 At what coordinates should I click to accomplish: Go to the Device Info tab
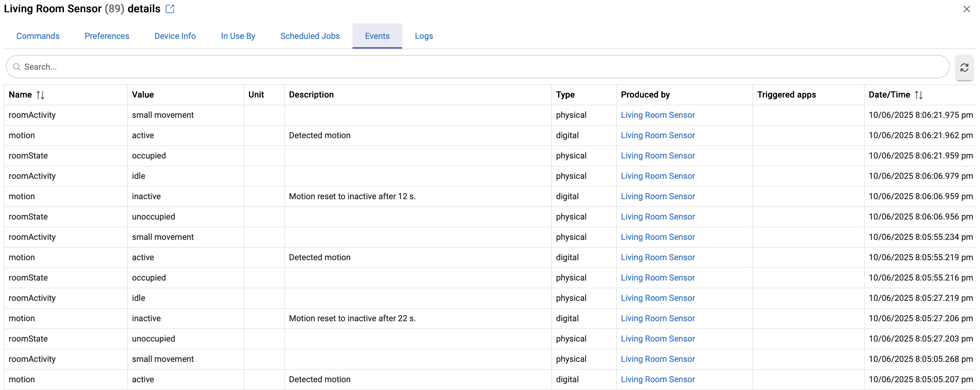click(175, 36)
